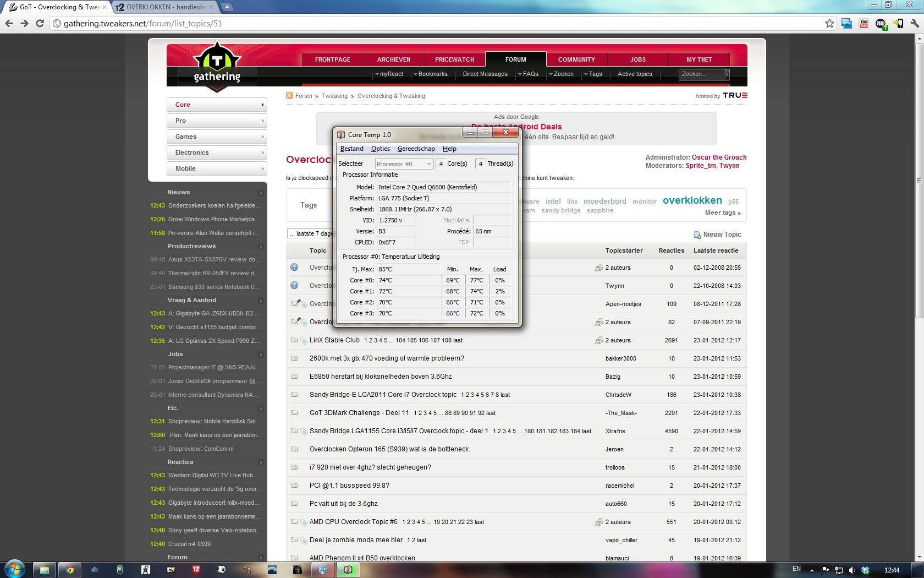Expand the Core sidebar category
Viewport: 924px width, 578px height.
(217, 105)
